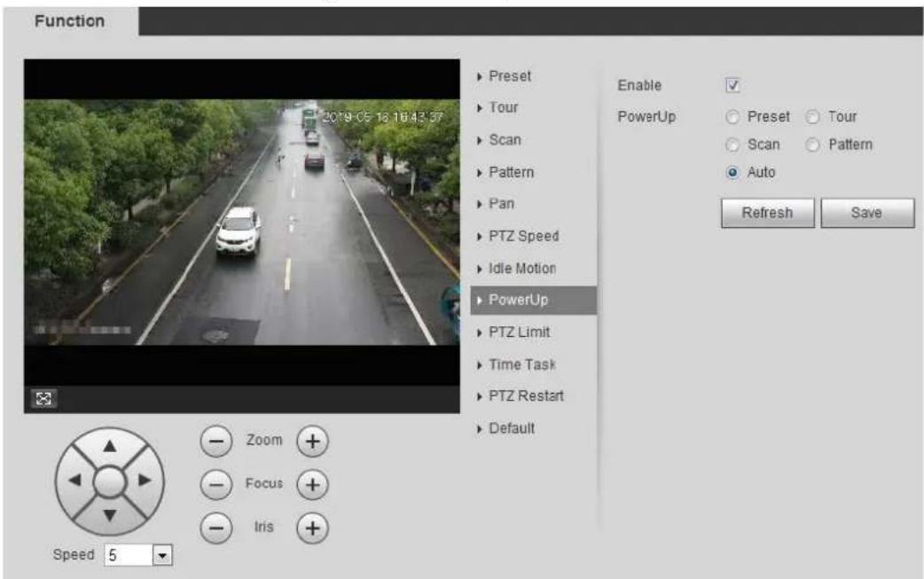
Task: Select the Auto PowerUp radio option
Action: (x=732, y=173)
